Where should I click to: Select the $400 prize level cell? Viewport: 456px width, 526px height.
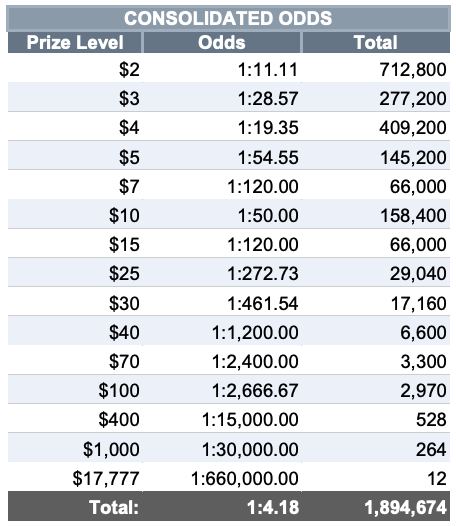(75, 418)
